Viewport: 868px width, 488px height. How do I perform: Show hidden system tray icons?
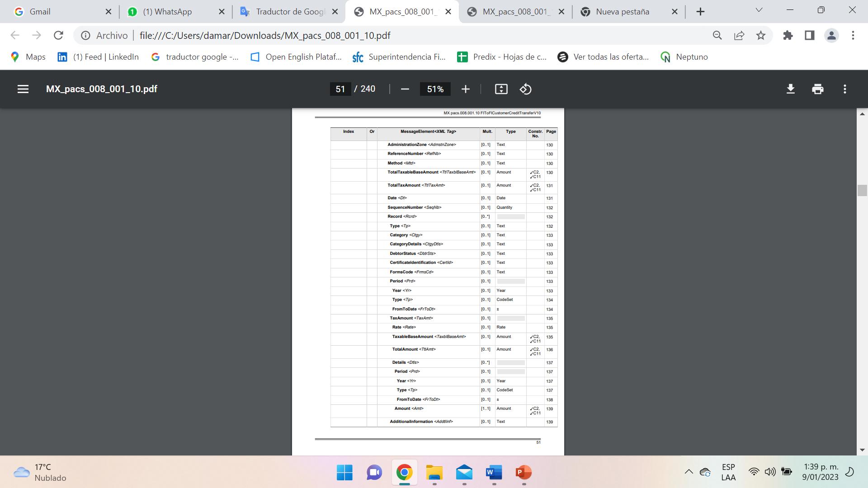click(689, 472)
